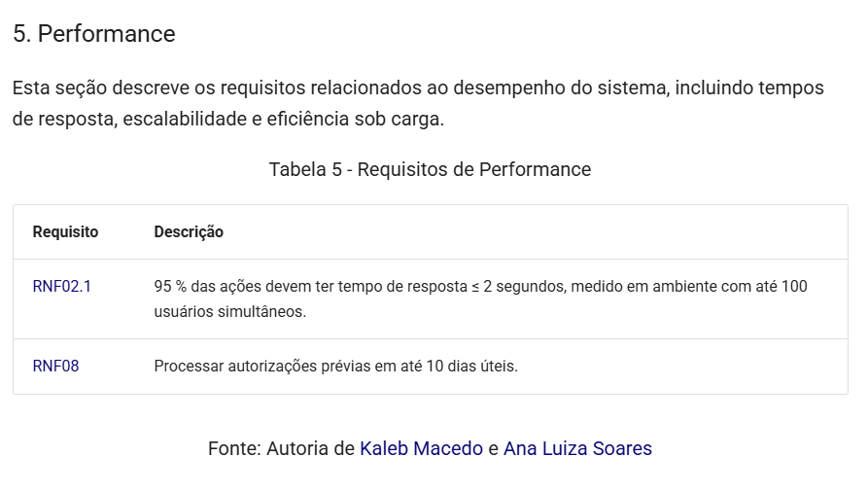Click the 'Fonte: Autoria de' text
Image resolution: width=868 pixels, height=492 pixels.
click(281, 448)
